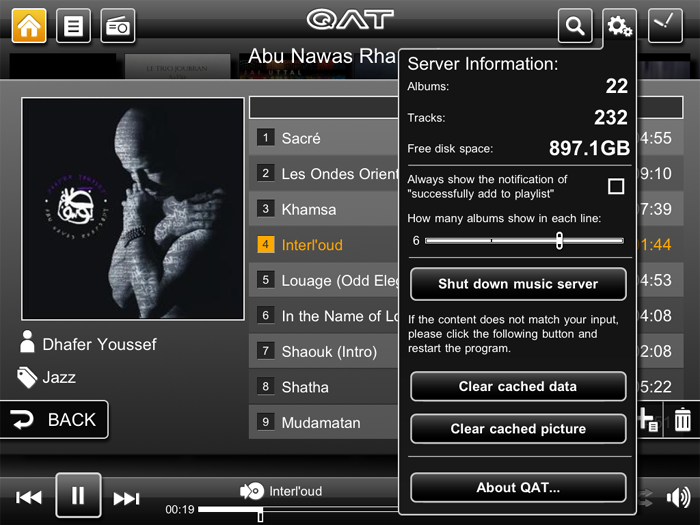Click Shut down music server button
The height and width of the screenshot is (525, 700).
point(518,284)
